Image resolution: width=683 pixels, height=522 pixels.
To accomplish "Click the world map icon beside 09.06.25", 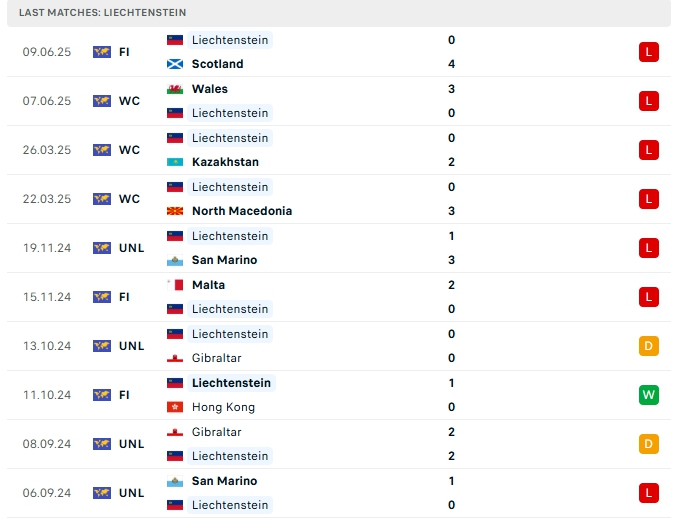I will point(102,52).
